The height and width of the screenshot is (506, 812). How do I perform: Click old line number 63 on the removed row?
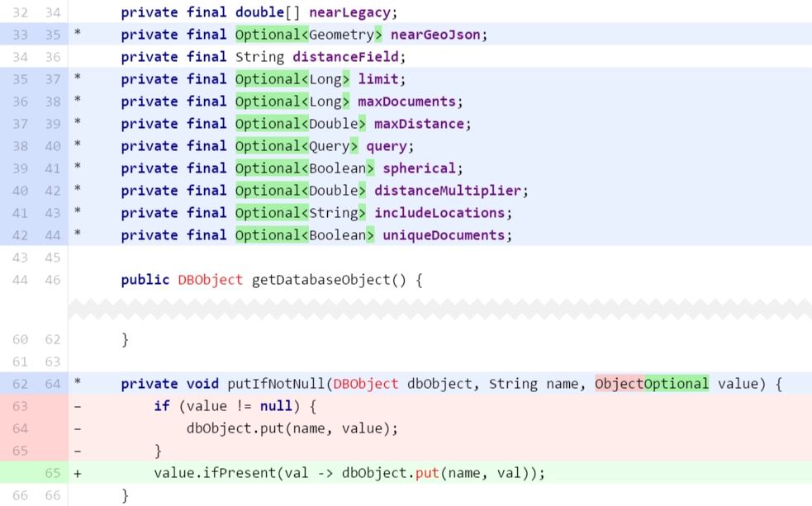coord(20,406)
